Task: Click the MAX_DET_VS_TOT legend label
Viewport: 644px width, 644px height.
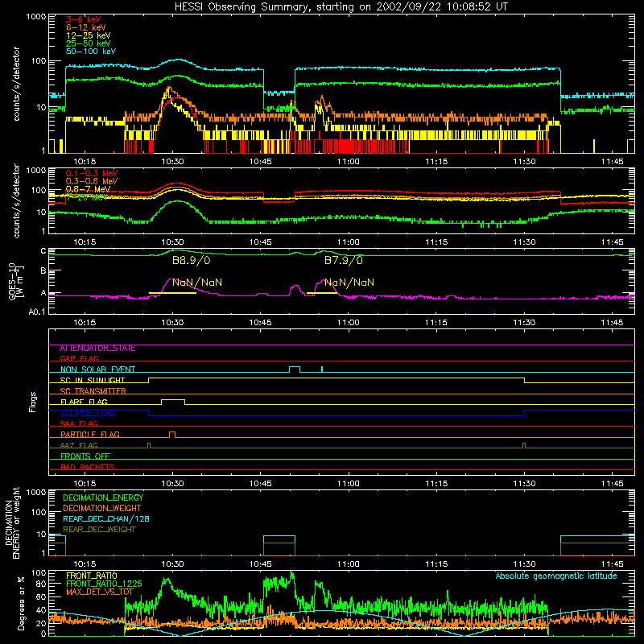Action: (100, 592)
